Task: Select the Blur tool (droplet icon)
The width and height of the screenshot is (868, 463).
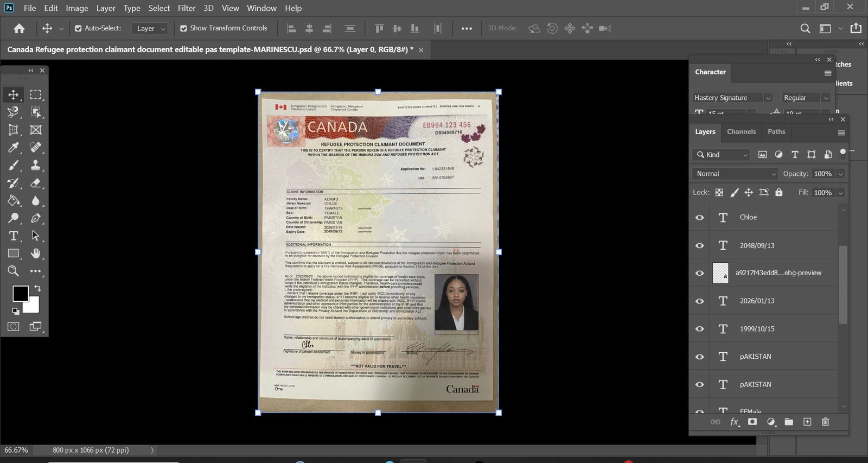Action: point(36,200)
